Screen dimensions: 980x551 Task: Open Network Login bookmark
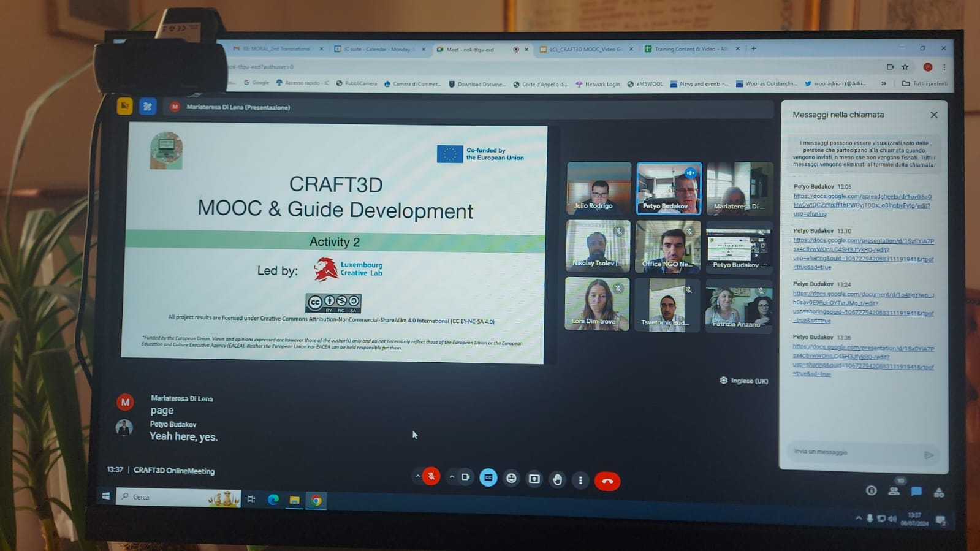598,84
